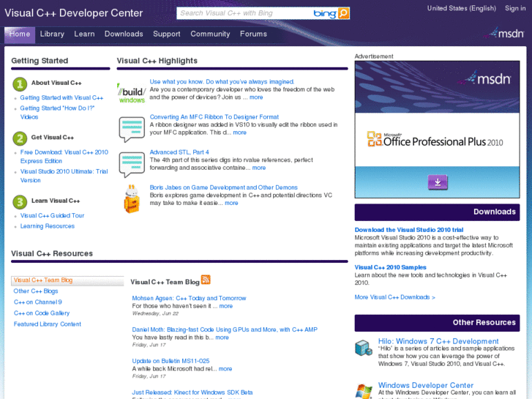Viewport: 532px width, 399px height.
Task: Click the speech bubble icon beside MFC Ribbon article
Action: pyautogui.click(x=132, y=130)
